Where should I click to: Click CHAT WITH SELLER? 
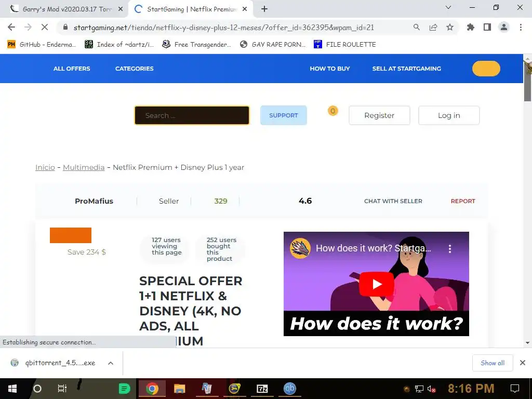393,201
